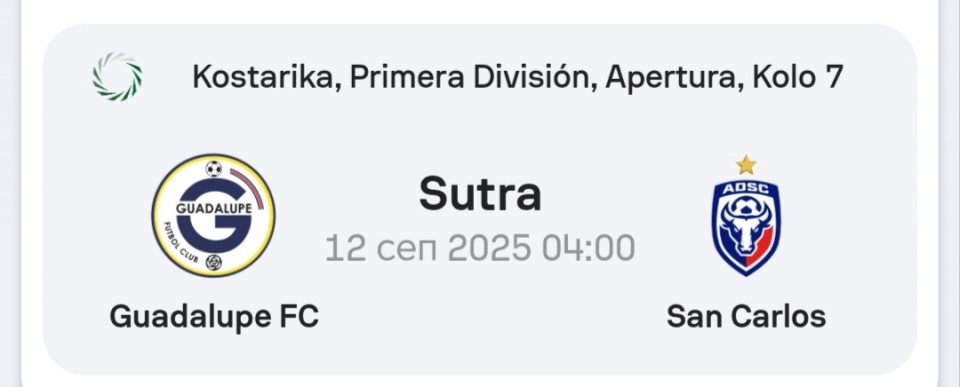
Task: Click the 04:00 kickoff time
Action: click(588, 249)
